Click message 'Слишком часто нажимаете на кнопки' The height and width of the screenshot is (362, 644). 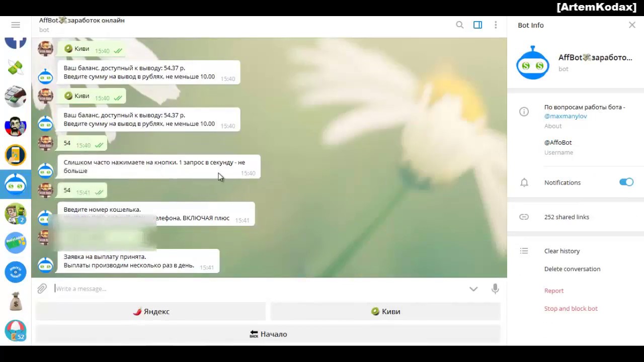pyautogui.click(x=159, y=166)
